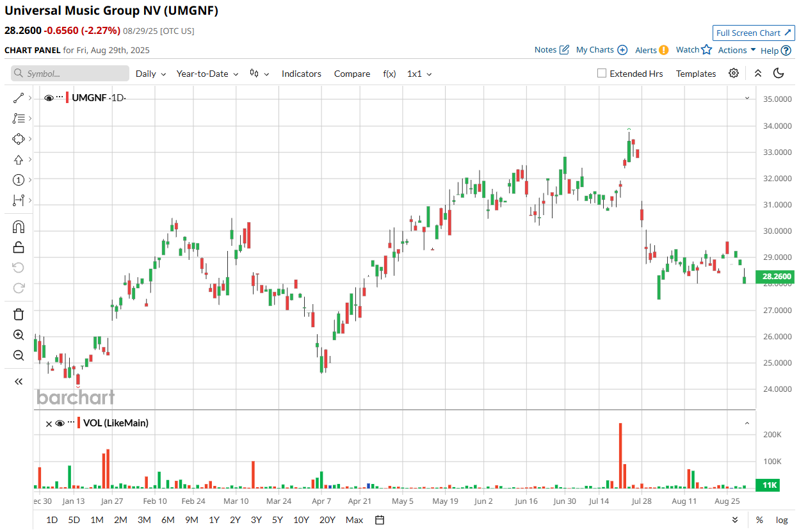This screenshot has height=532, width=808.
Task: Open UMGNF series more options dots
Action: coord(60,98)
